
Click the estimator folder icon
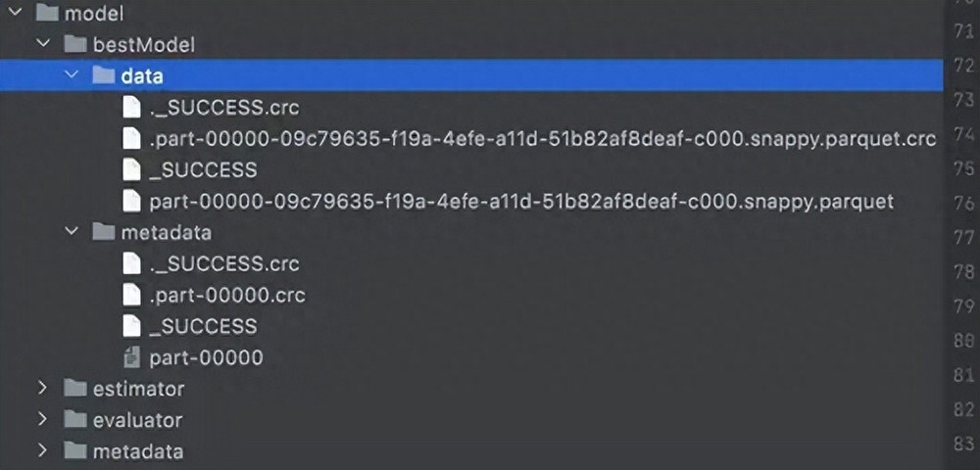(75, 388)
